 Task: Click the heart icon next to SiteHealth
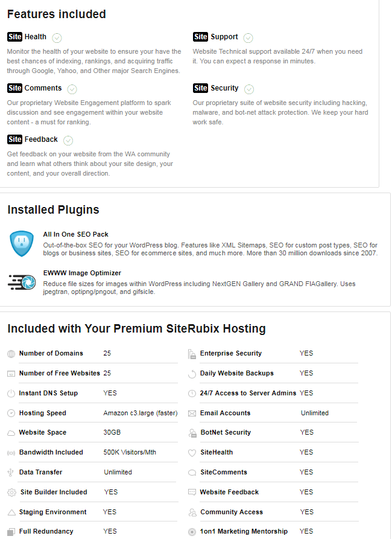point(192,453)
